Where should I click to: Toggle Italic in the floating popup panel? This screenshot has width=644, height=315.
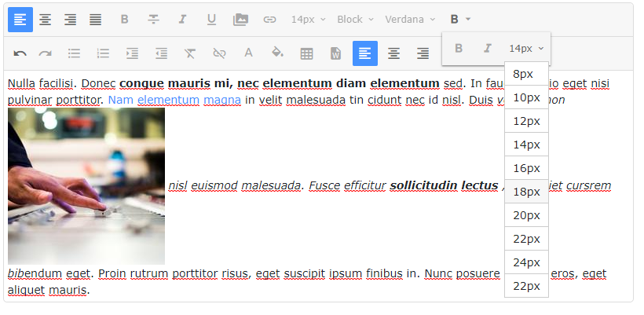click(488, 49)
